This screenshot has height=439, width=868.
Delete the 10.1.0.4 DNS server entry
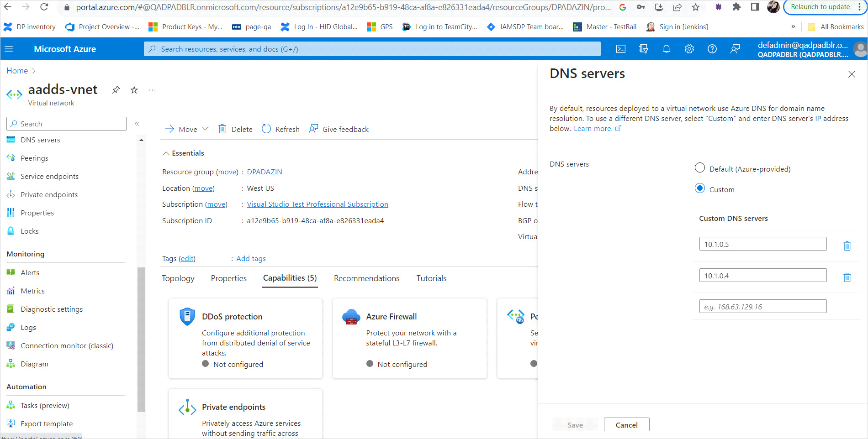847,277
